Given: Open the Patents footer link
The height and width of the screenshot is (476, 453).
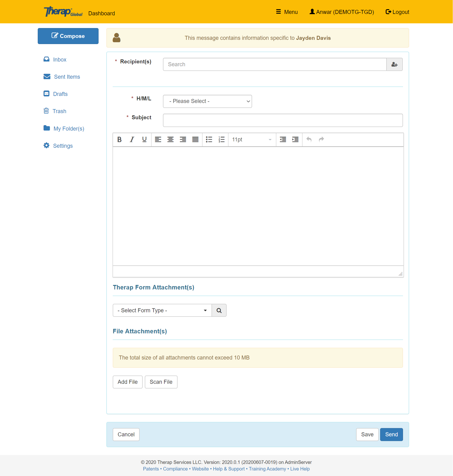Looking at the screenshot, I should click(x=151, y=469).
